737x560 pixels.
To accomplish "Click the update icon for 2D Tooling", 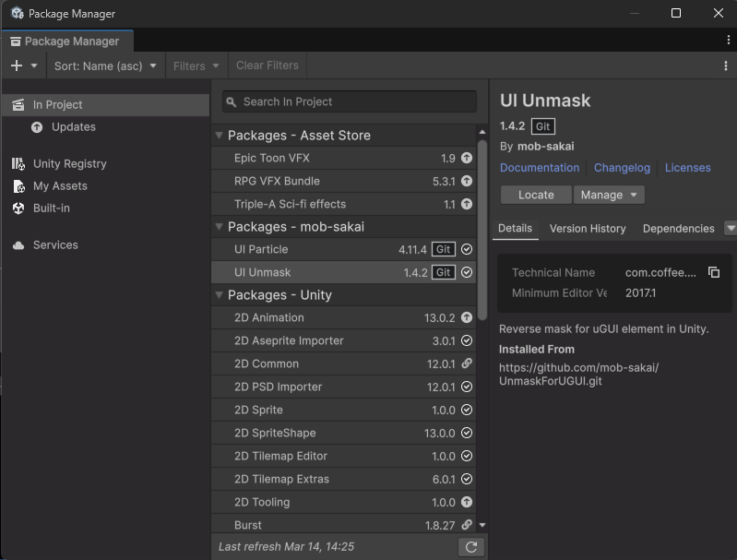I will coord(466,502).
